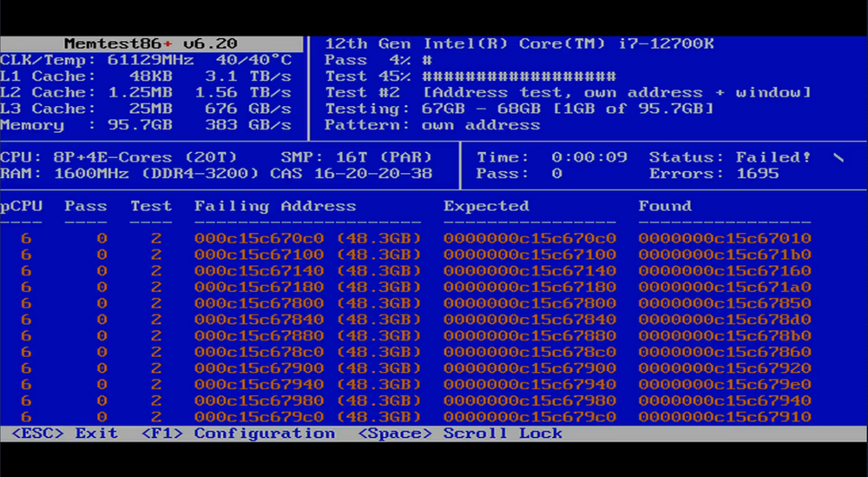Image resolution: width=868 pixels, height=477 pixels.
Task: Click the L1 Cache 48KB value
Action: coord(150,76)
